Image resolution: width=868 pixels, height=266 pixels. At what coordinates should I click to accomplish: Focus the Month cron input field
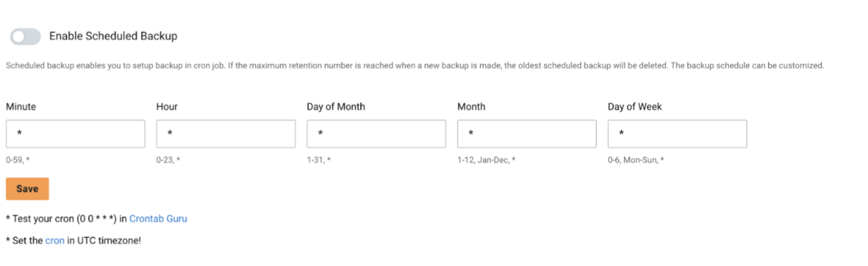click(x=527, y=134)
